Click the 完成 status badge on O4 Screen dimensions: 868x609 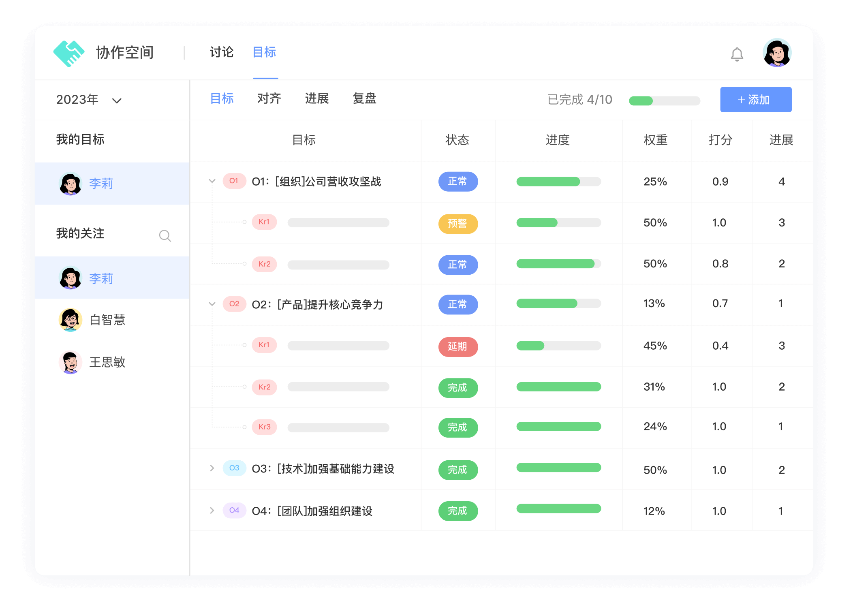(x=458, y=511)
